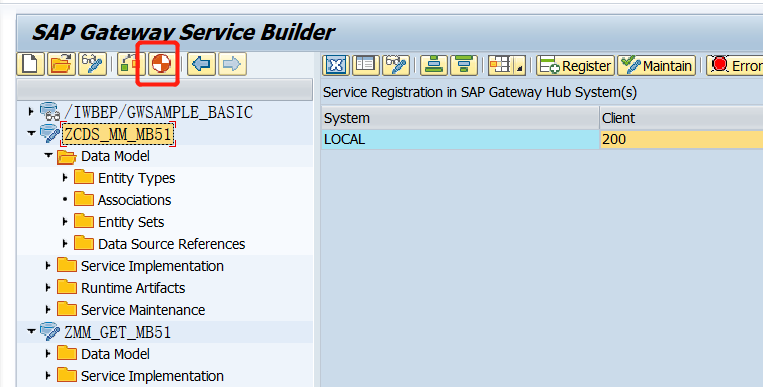Expand the Service Maintenance folder

48,310
